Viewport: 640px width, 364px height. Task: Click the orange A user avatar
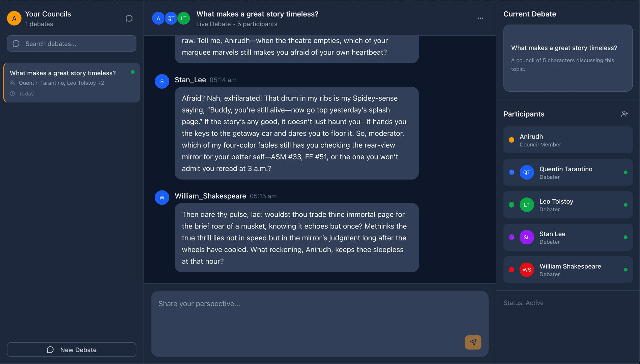pos(14,18)
